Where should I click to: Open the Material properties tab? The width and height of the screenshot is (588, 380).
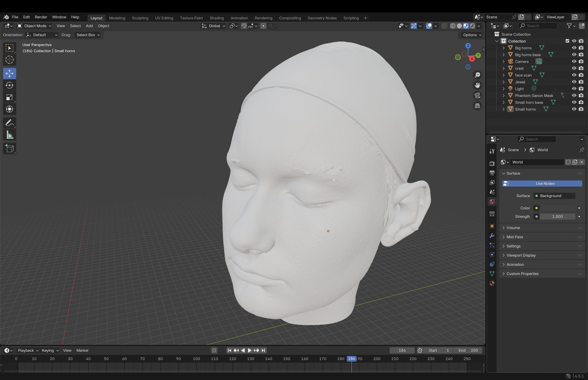(x=492, y=283)
